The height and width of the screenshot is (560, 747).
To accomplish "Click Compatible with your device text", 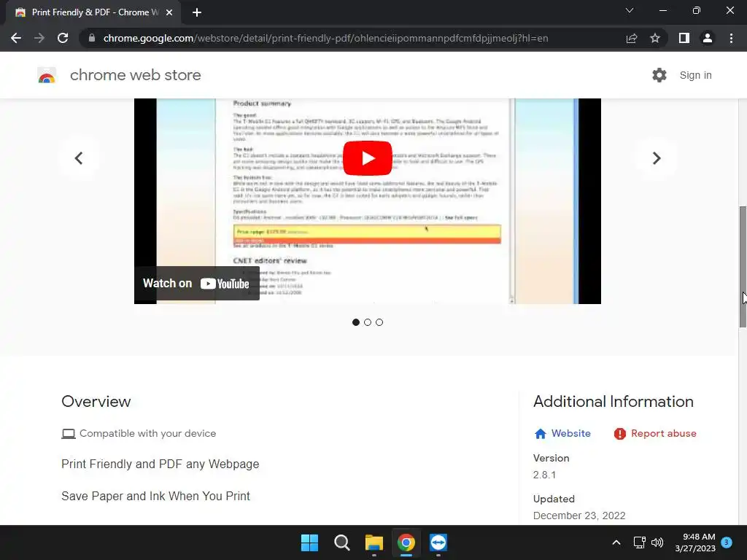I will (147, 433).
